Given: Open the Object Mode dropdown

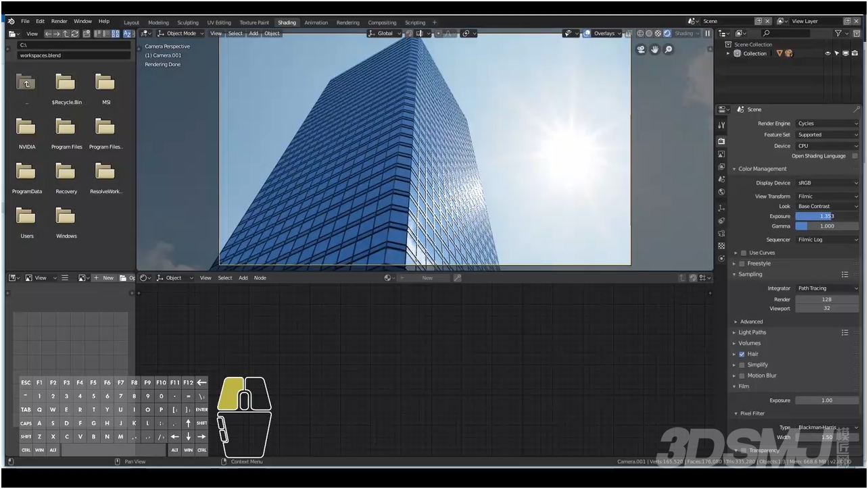Looking at the screenshot, I should 180,33.
